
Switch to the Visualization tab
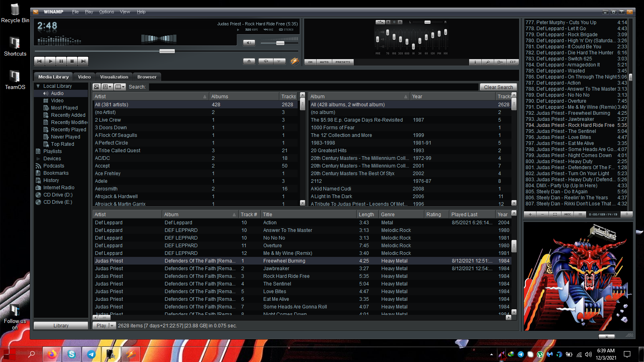click(114, 77)
